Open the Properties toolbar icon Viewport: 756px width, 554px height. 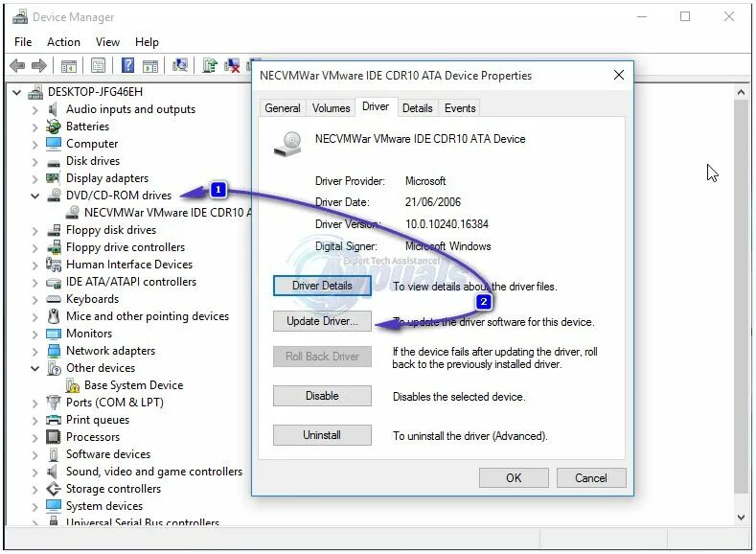pyautogui.click(x=98, y=65)
